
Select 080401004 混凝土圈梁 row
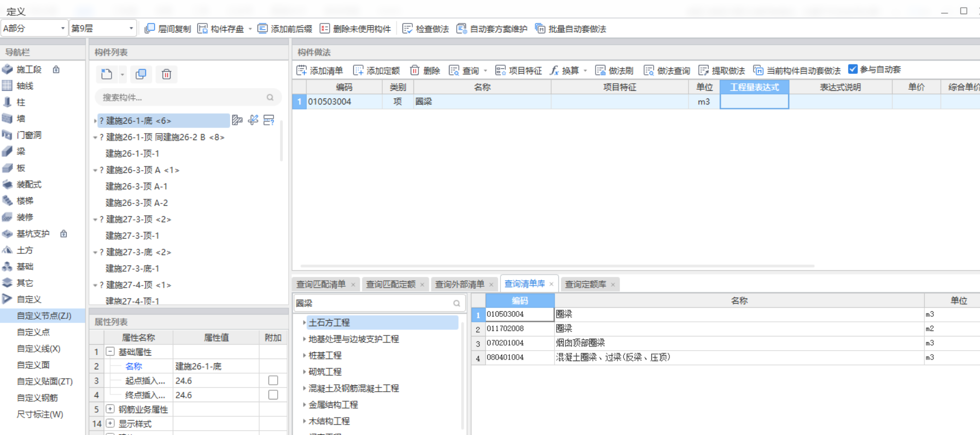pos(725,357)
